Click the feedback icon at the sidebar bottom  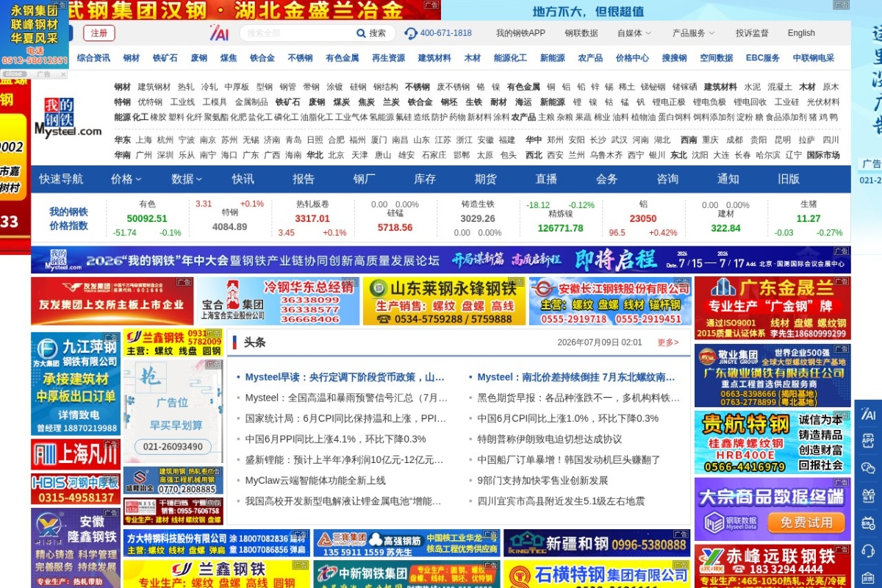point(868,577)
